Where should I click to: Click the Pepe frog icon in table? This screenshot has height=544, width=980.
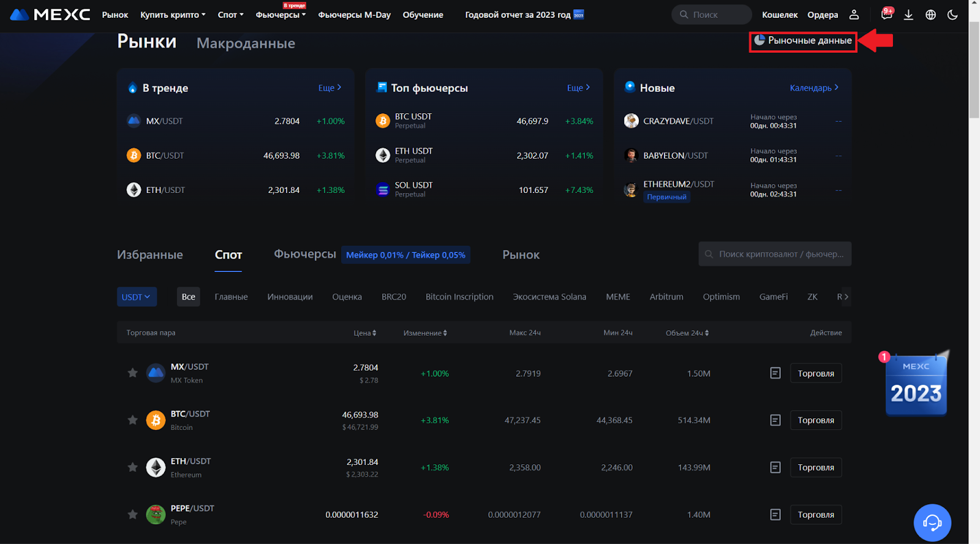[x=156, y=515]
